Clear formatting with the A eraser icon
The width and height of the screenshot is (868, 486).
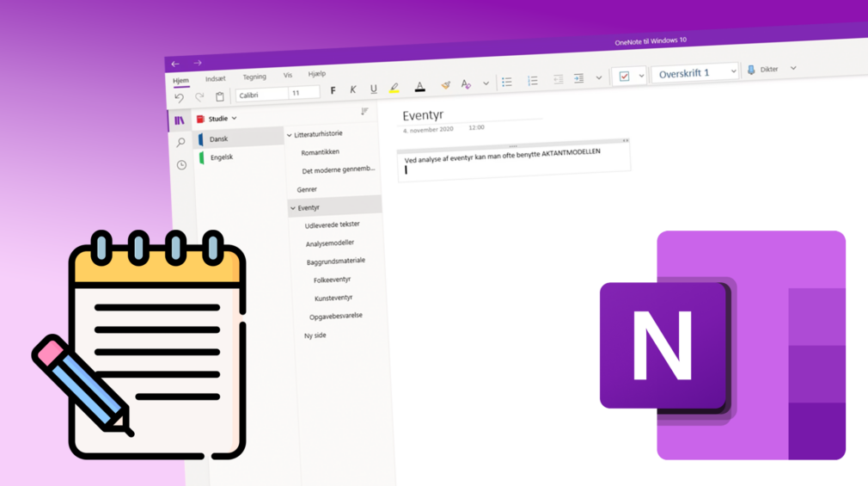[466, 84]
